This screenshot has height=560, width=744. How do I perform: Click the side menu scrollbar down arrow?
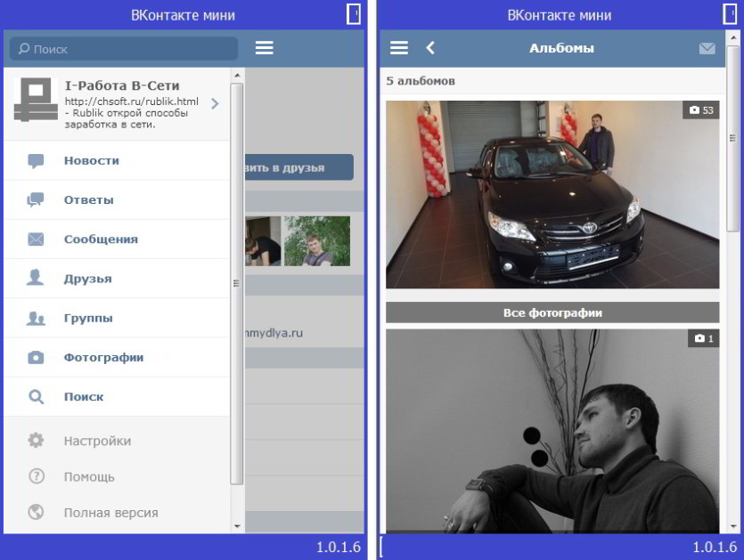coord(237,526)
